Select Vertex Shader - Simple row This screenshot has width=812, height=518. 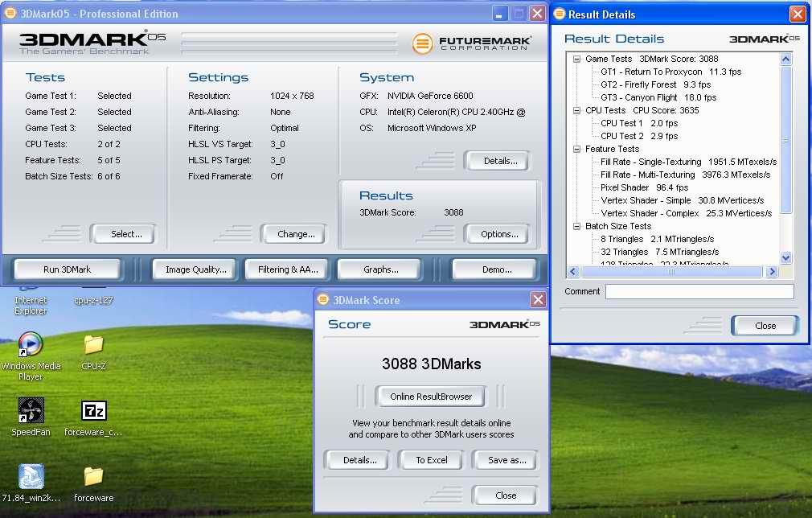pos(682,200)
